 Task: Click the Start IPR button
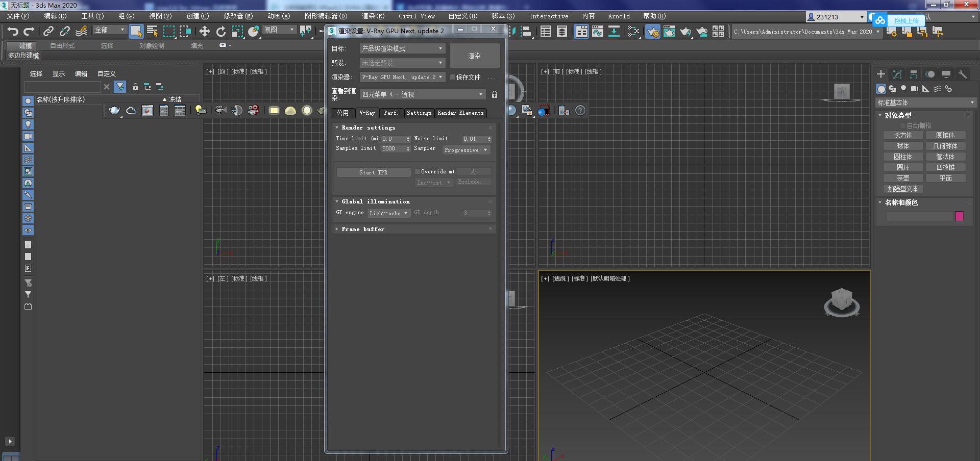(373, 172)
